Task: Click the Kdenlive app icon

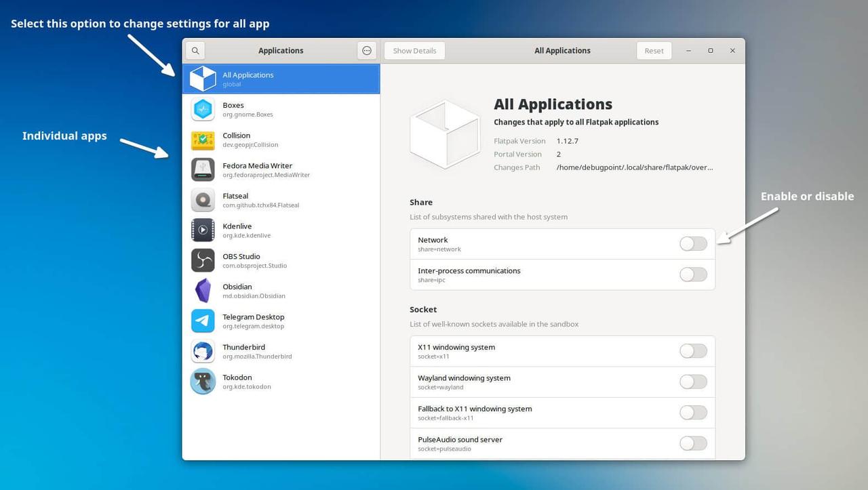Action: tap(203, 230)
